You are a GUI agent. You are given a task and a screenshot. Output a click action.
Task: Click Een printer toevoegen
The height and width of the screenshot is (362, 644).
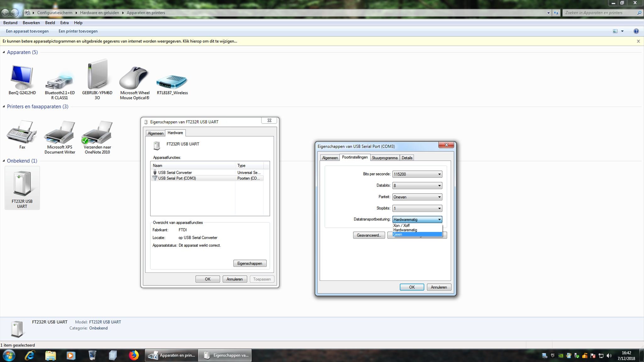(78, 31)
